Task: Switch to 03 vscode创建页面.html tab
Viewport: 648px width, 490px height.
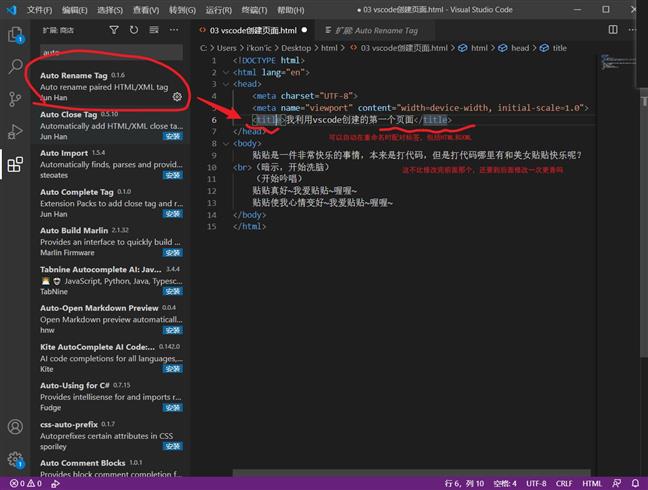Action: 253,30
